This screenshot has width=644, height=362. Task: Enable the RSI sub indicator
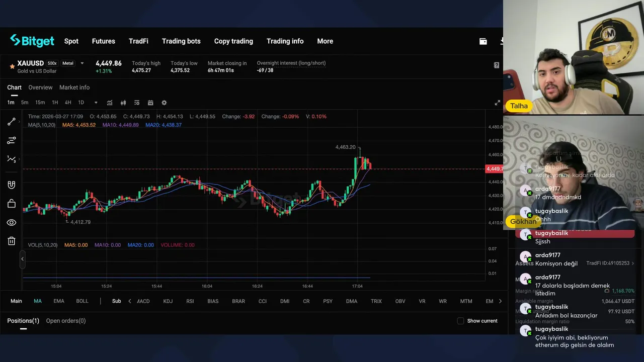190,301
